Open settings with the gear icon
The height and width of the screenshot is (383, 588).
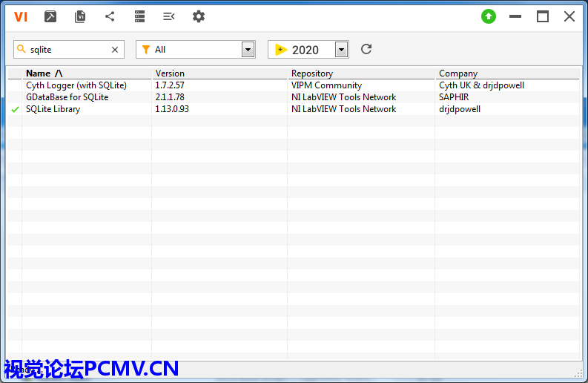[x=199, y=16]
